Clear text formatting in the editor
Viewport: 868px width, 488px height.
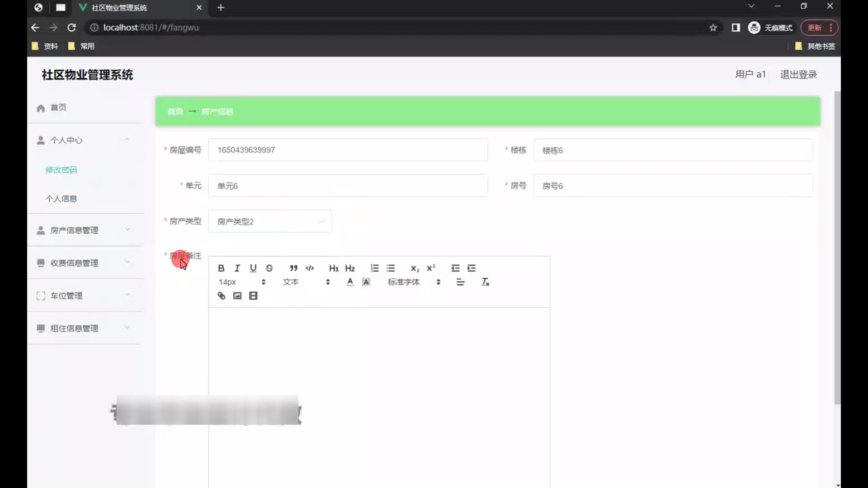pyautogui.click(x=486, y=282)
